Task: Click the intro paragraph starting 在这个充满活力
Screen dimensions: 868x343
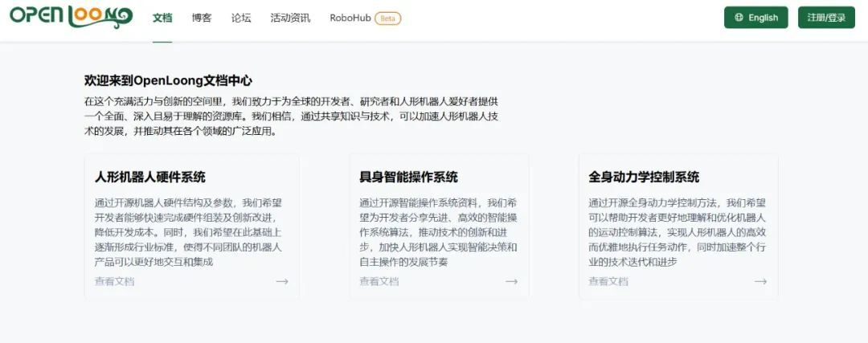Action: pos(292,116)
